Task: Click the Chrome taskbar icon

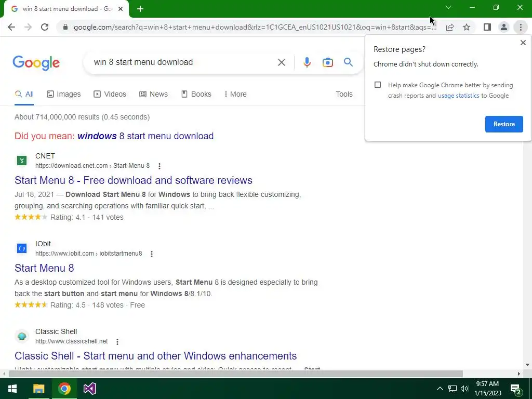Action: [x=64, y=389]
